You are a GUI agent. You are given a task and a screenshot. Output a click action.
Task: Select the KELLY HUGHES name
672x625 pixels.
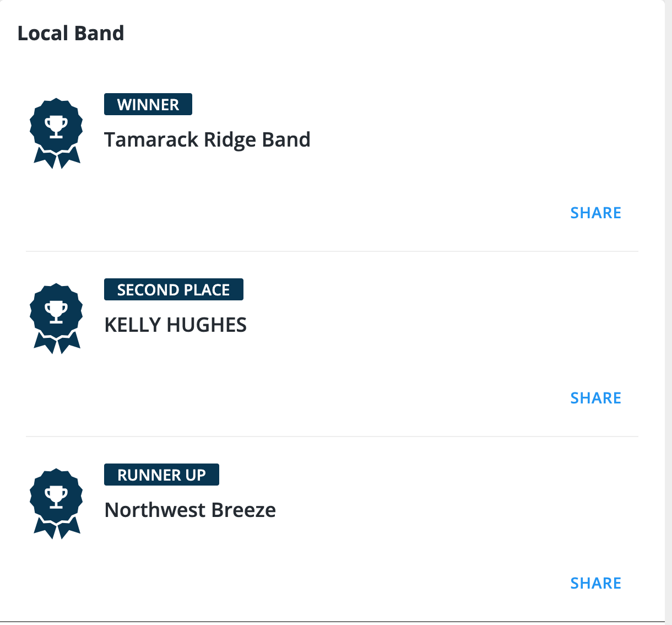(175, 325)
